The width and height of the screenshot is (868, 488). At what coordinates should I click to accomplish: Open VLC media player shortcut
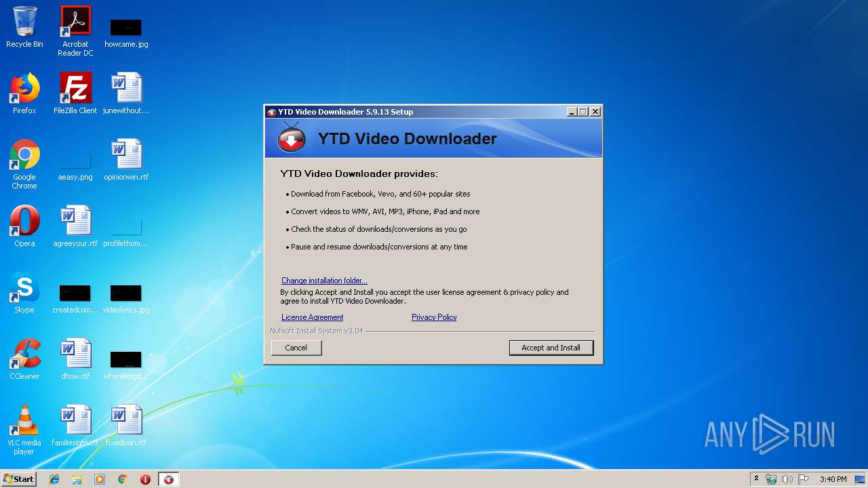(24, 430)
